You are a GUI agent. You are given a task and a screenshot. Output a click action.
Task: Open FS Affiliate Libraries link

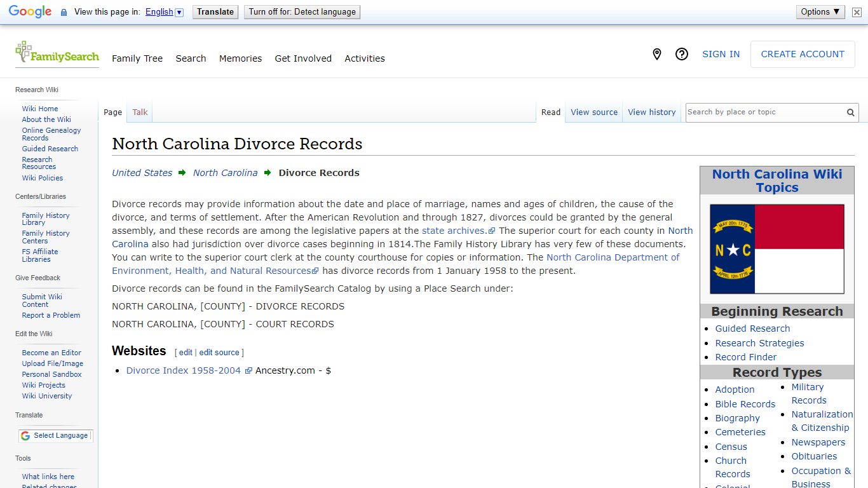40,255
